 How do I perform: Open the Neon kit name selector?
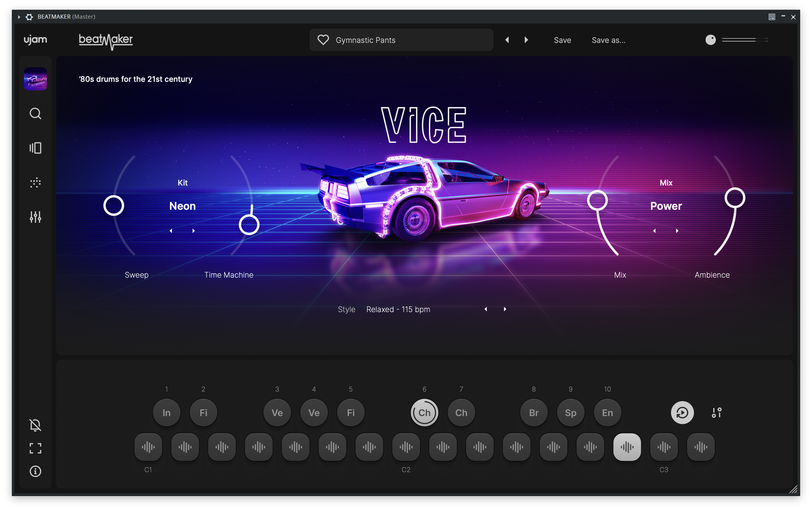tap(182, 206)
